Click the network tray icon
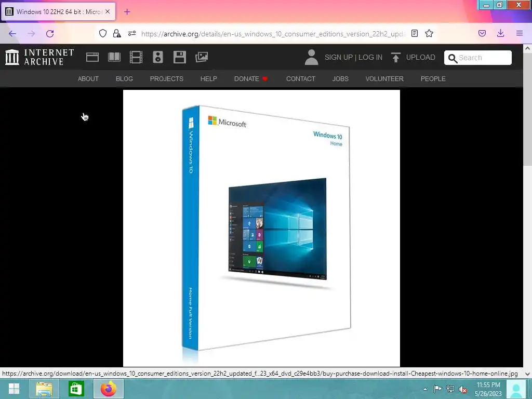This screenshot has height=399, width=532. [450, 389]
